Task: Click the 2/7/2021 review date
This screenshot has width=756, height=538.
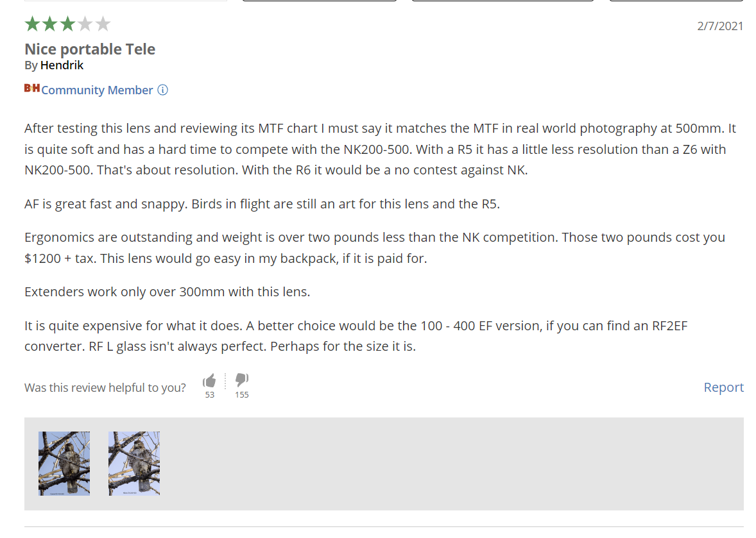Action: 720,26
